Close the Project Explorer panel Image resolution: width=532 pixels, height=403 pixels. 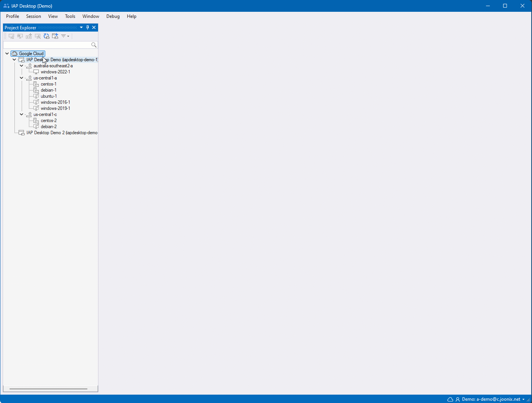click(94, 27)
